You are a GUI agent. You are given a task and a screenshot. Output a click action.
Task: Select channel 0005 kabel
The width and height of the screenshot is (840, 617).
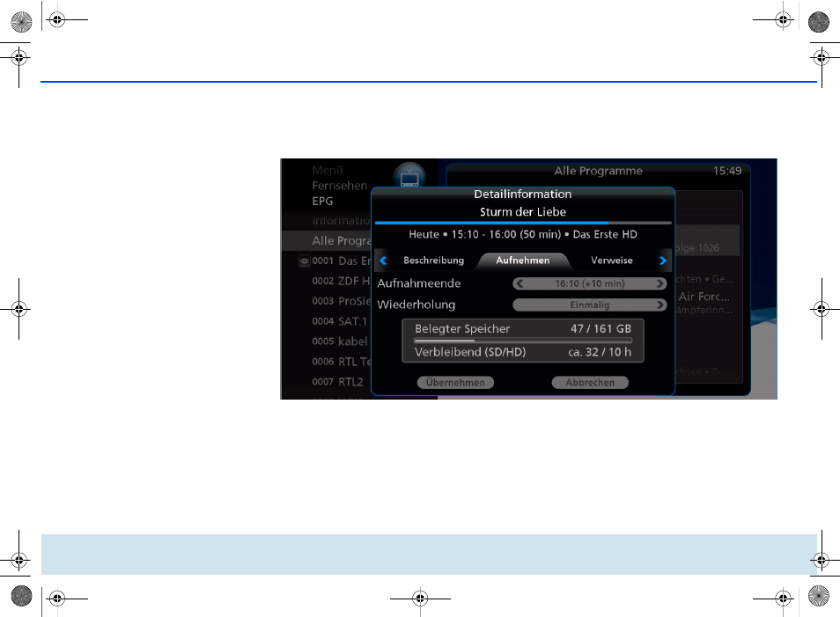(x=327, y=342)
